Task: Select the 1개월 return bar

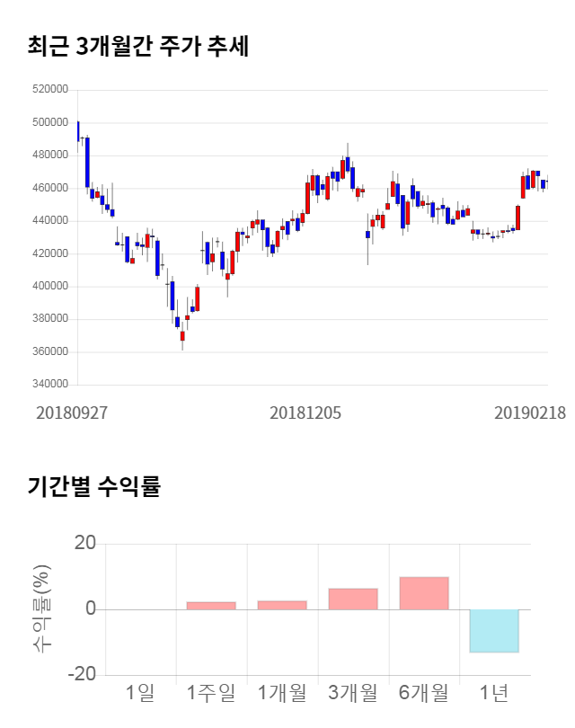Action: click(x=282, y=605)
